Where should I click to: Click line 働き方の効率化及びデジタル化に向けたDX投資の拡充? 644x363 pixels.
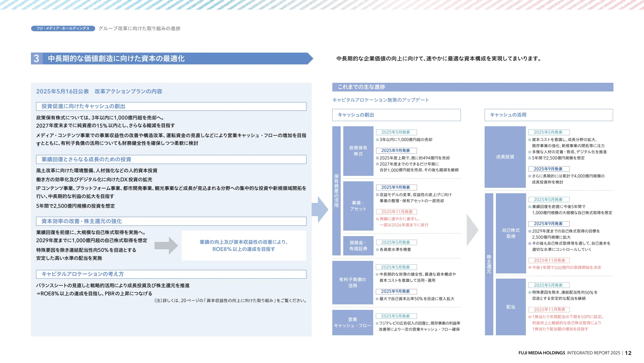coord(94,180)
